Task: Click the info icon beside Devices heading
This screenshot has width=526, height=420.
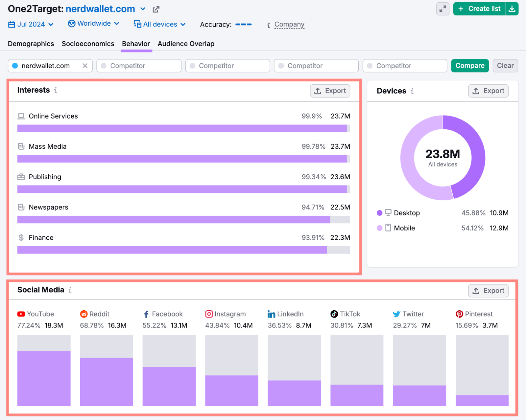Action: (412, 91)
